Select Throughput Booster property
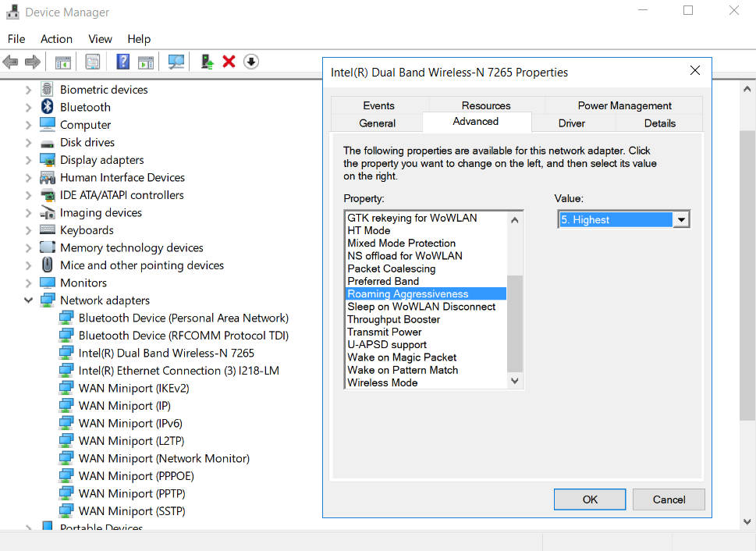The height and width of the screenshot is (551, 756). click(426, 319)
